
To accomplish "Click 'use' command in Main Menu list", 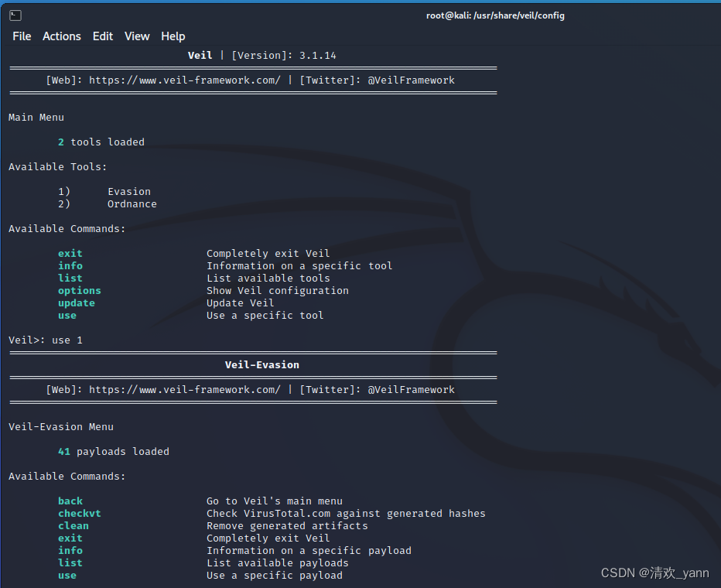I will (67, 316).
